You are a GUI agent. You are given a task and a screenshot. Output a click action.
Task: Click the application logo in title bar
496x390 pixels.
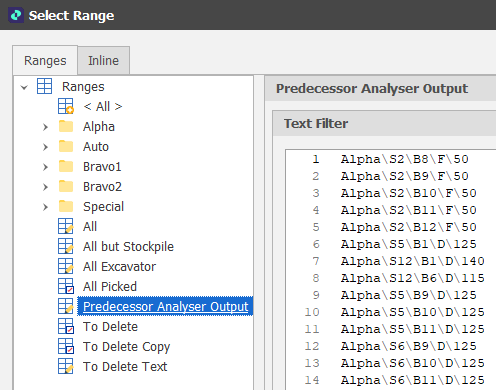[x=16, y=15]
